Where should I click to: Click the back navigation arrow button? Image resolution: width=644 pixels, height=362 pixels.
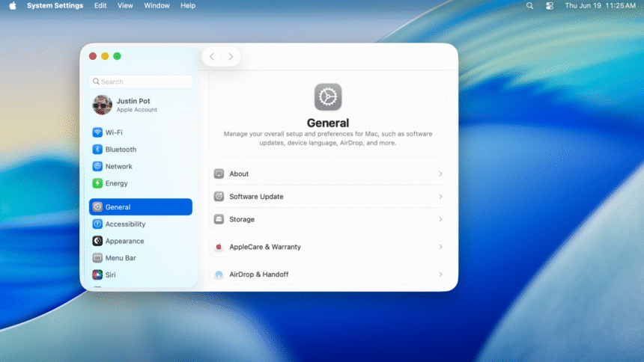pyautogui.click(x=212, y=57)
